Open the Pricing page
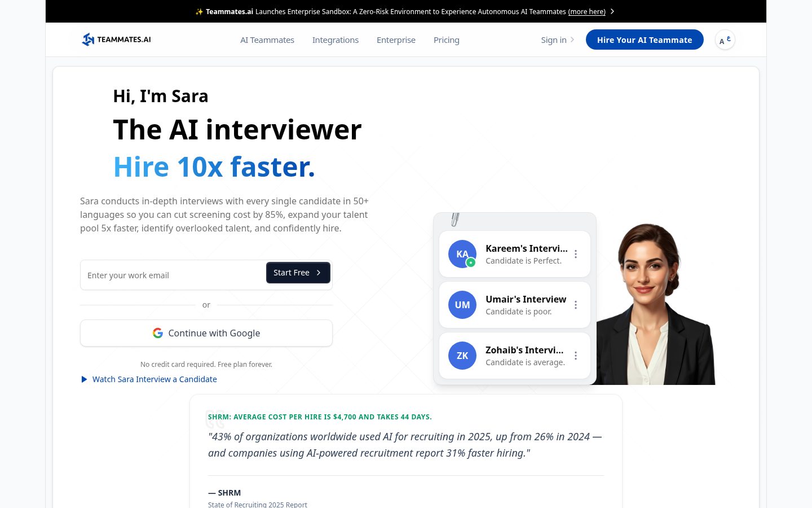 click(447, 40)
